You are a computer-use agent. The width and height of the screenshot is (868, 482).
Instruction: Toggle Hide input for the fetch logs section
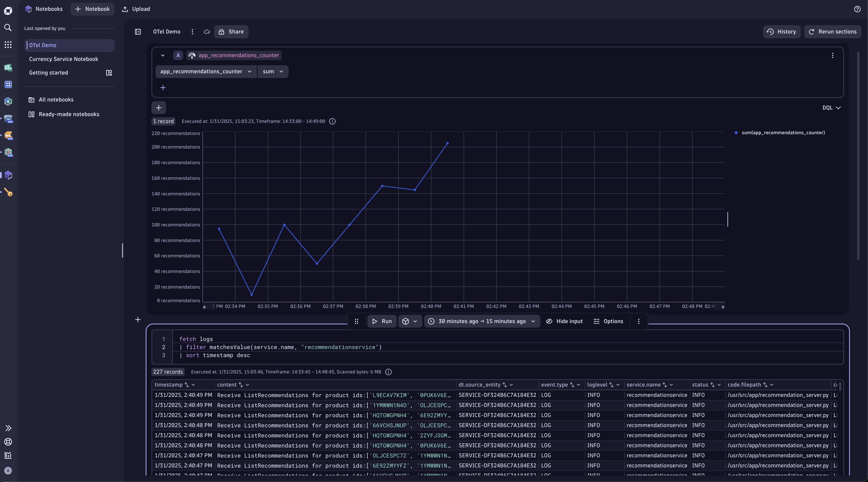[564, 321]
